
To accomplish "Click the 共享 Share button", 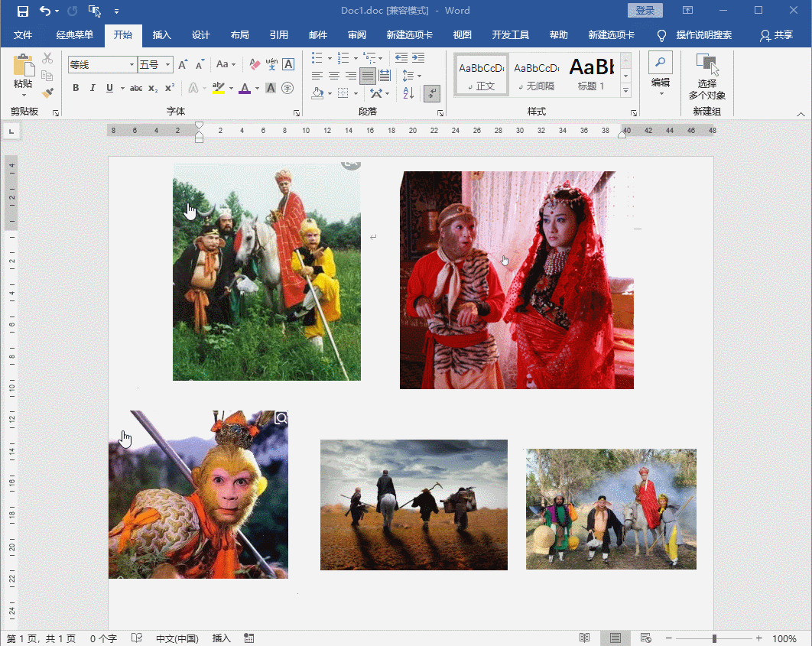I will [776, 35].
